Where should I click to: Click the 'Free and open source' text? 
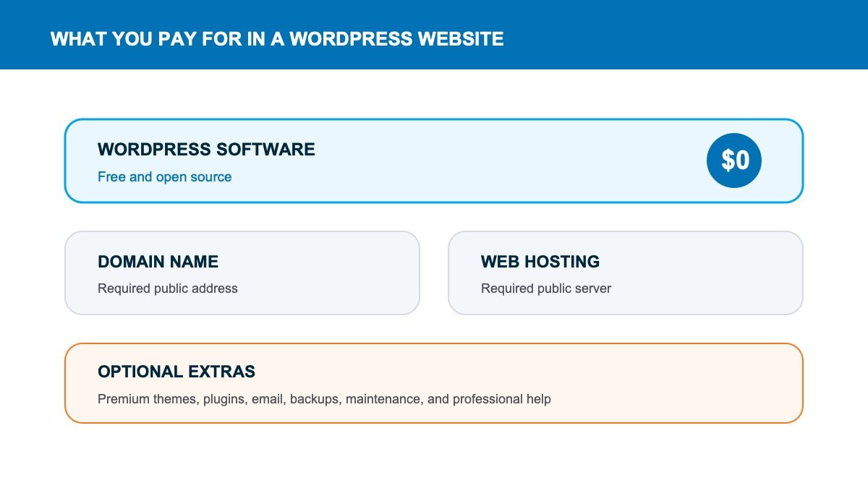coord(165,177)
